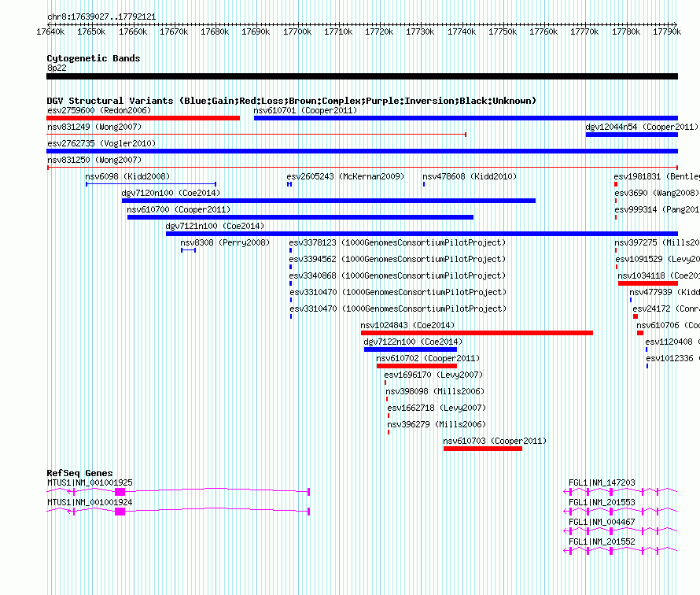Click the nsv1024843 (Coe2014) red bar

(477, 333)
